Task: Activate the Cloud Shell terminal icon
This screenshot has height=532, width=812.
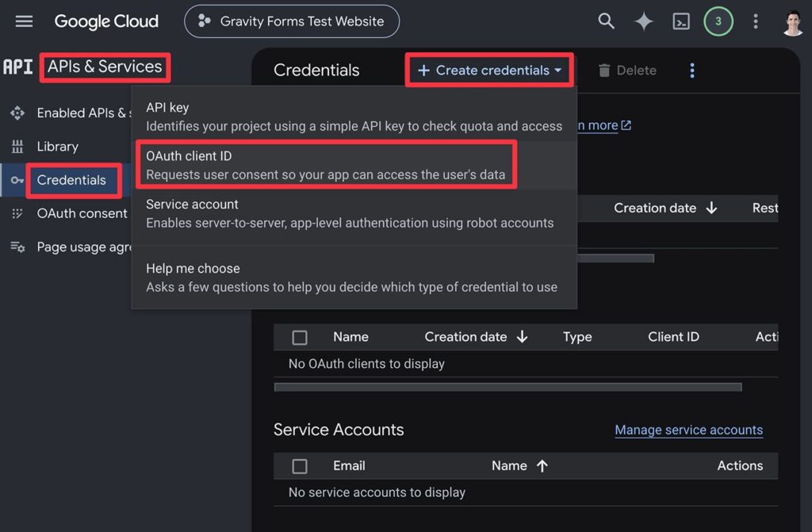Action: pos(681,21)
